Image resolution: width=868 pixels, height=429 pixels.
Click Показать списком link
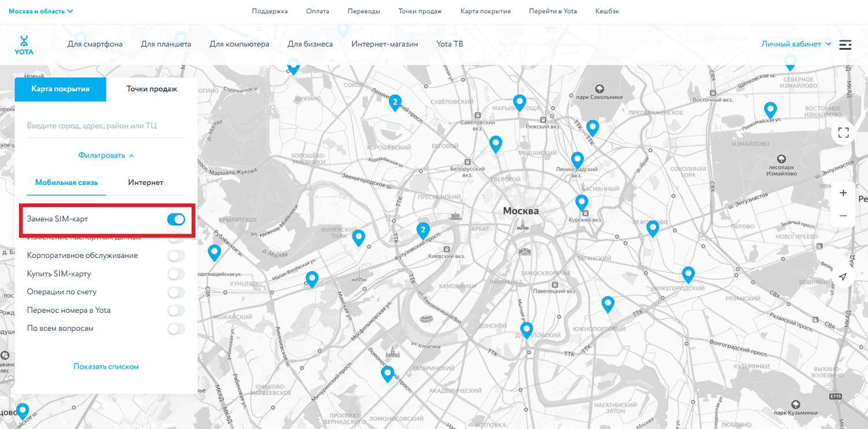pyautogui.click(x=106, y=367)
